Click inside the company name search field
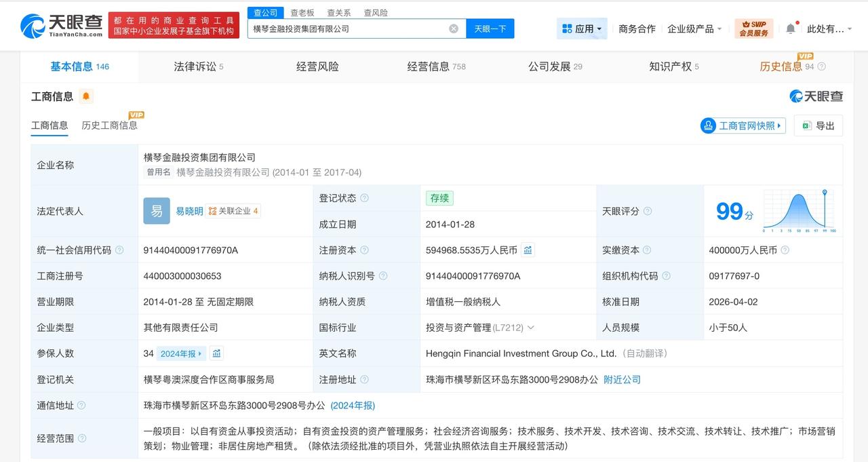 click(x=353, y=28)
